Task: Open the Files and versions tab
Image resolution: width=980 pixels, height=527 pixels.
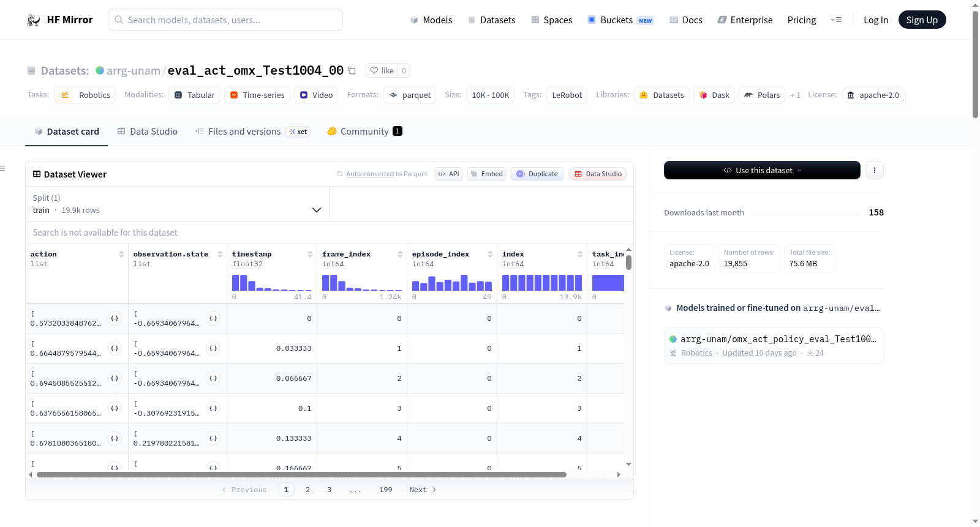Action: 252,132
